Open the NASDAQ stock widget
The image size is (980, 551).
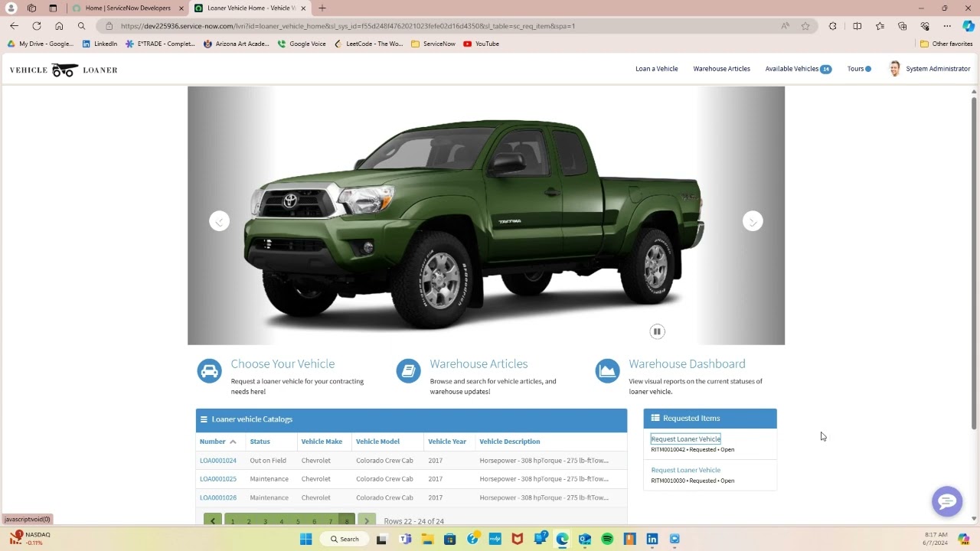(29, 538)
